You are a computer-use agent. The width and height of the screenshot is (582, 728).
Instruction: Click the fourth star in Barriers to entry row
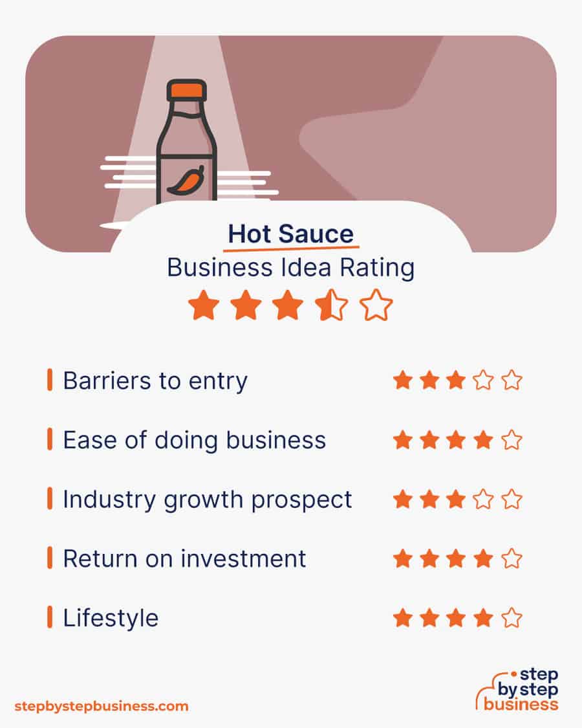[x=483, y=381]
